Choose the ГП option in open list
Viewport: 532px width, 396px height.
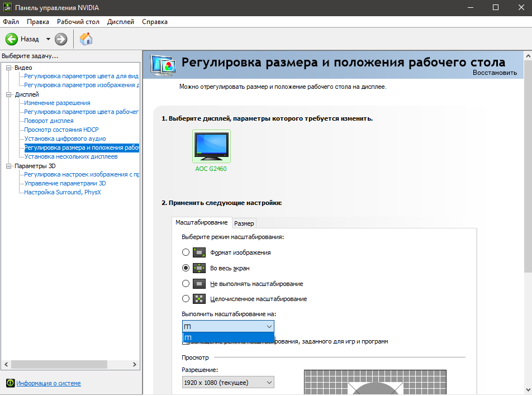[x=228, y=338]
